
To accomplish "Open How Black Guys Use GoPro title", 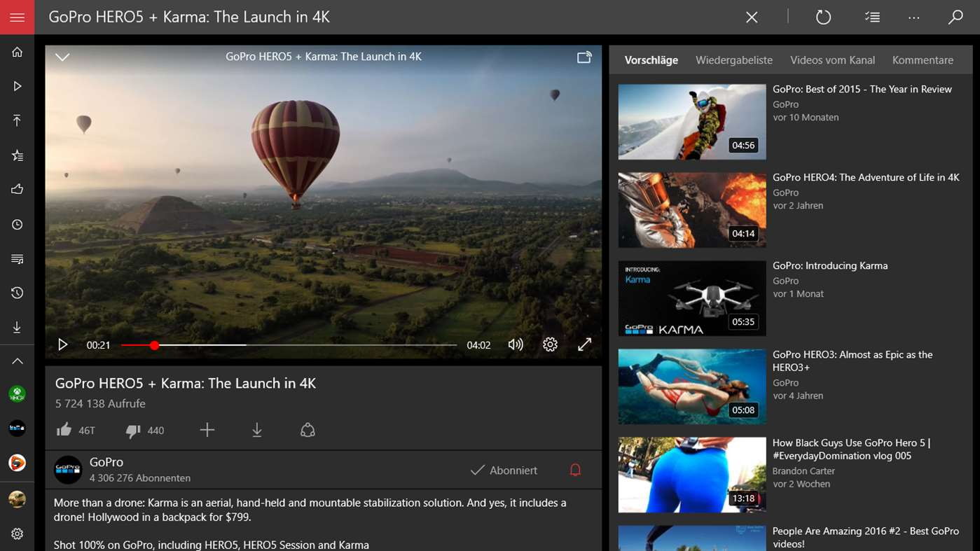I will pyautogui.click(x=851, y=449).
